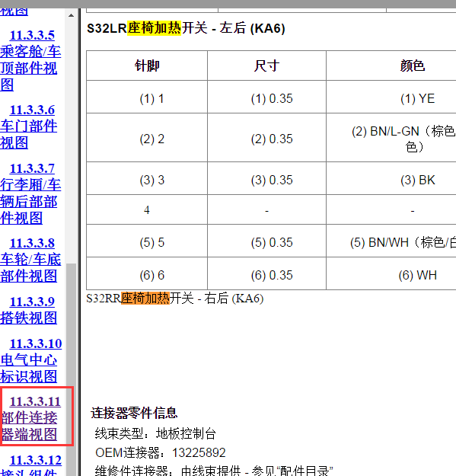This screenshot has height=476, width=456.
Task: Open link 11.3.3.9 搭铁视图
Action: coord(28,310)
